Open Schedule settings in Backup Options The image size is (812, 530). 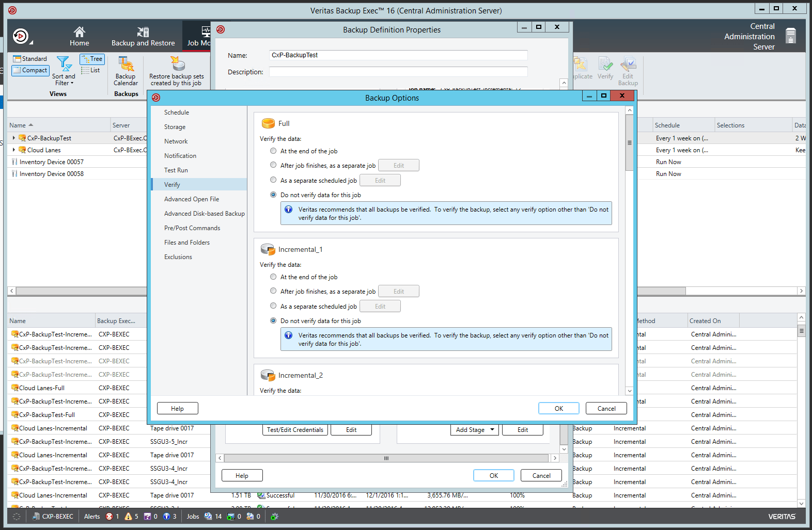[199, 113]
